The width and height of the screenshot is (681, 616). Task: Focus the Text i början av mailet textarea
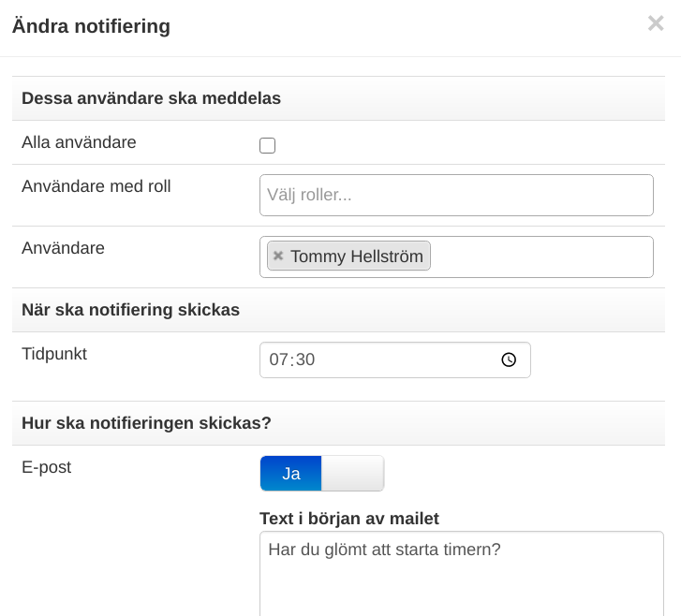click(462, 574)
